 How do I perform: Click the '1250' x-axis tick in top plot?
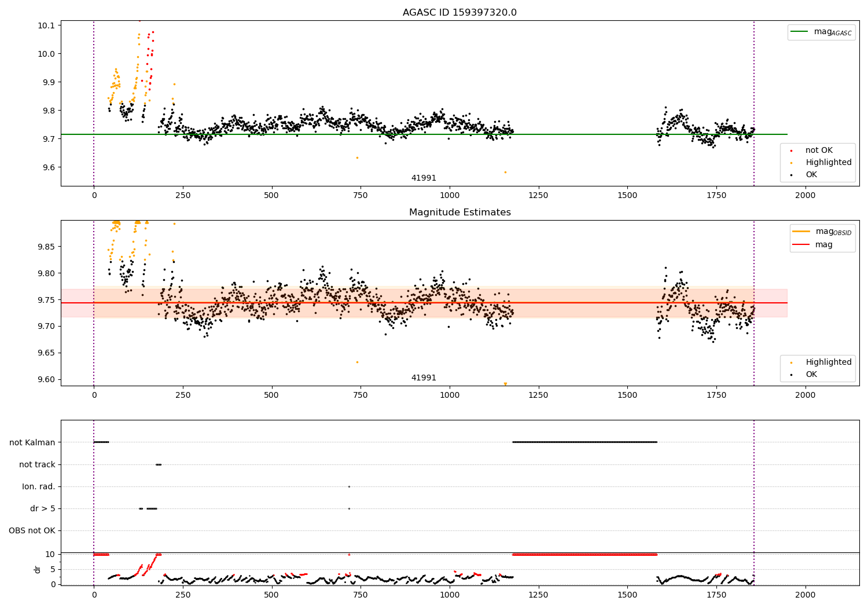[x=539, y=196]
